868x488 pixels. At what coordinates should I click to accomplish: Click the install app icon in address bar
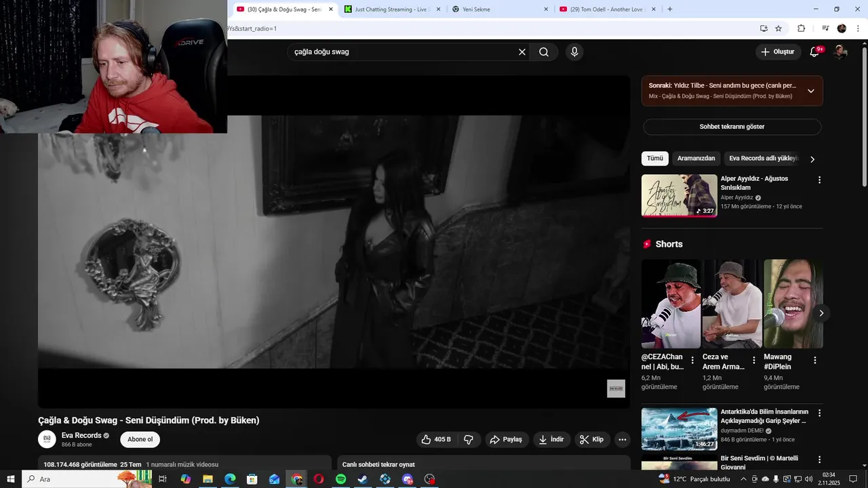[x=764, y=28]
